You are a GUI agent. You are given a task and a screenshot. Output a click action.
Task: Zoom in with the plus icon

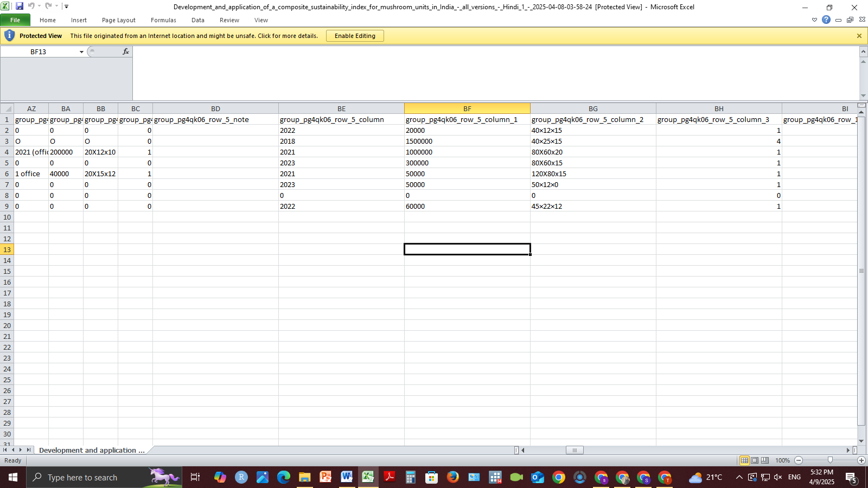(x=861, y=460)
